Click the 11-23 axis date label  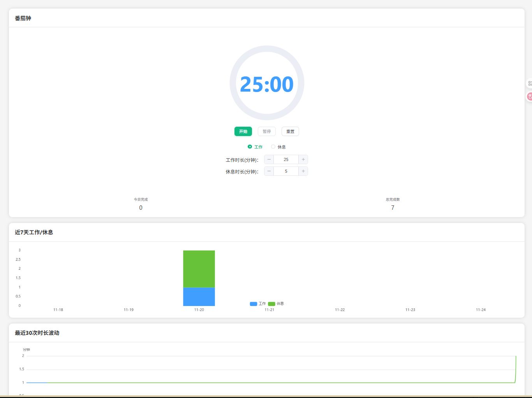click(410, 310)
